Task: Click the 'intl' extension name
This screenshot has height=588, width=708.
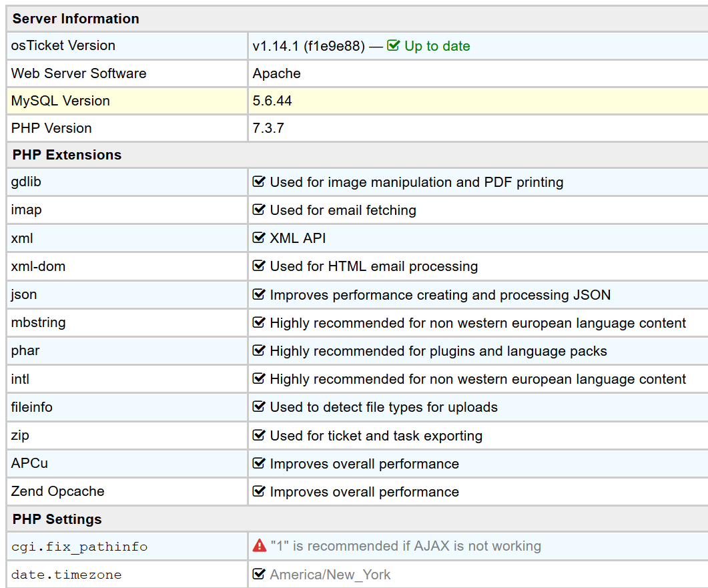Action: [x=20, y=379]
